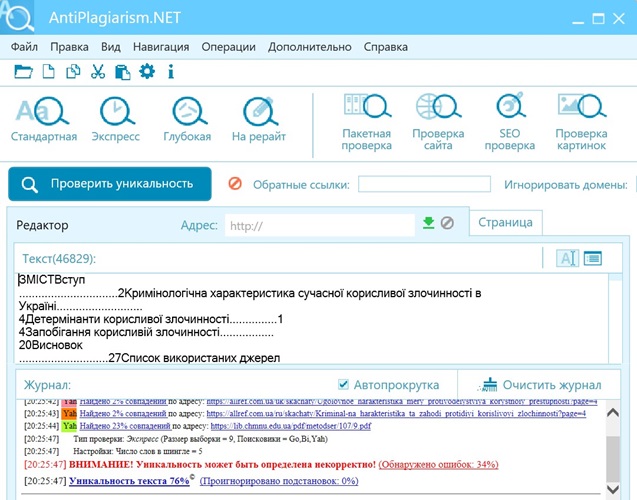This screenshot has width=637, height=500.
Task: Show program info via i icon
Action: [171, 72]
